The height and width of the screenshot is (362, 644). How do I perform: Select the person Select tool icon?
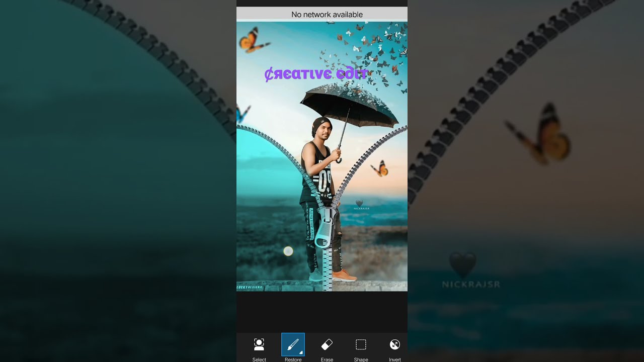click(x=259, y=344)
